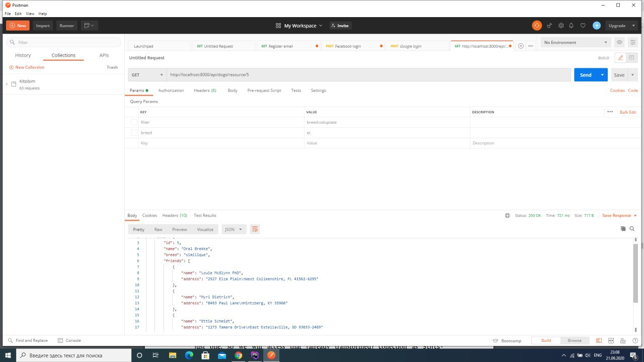This screenshot has height=362, width=644.
Task: Copy response with the copy icon
Action: (623, 229)
